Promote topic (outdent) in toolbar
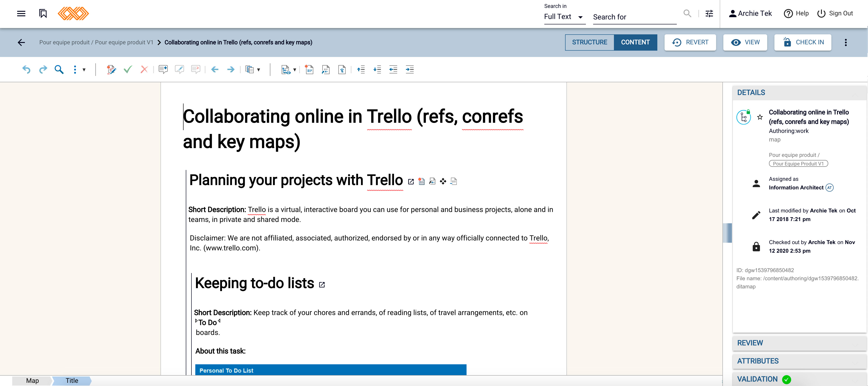The width and height of the screenshot is (868, 386). [x=393, y=70]
